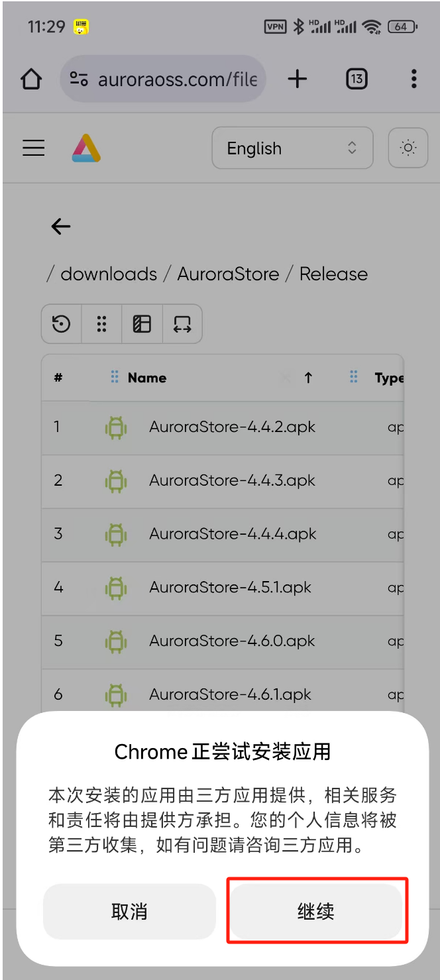Open tab switcher showing 13 tabs
Screen dimensions: 440x980
click(x=357, y=80)
